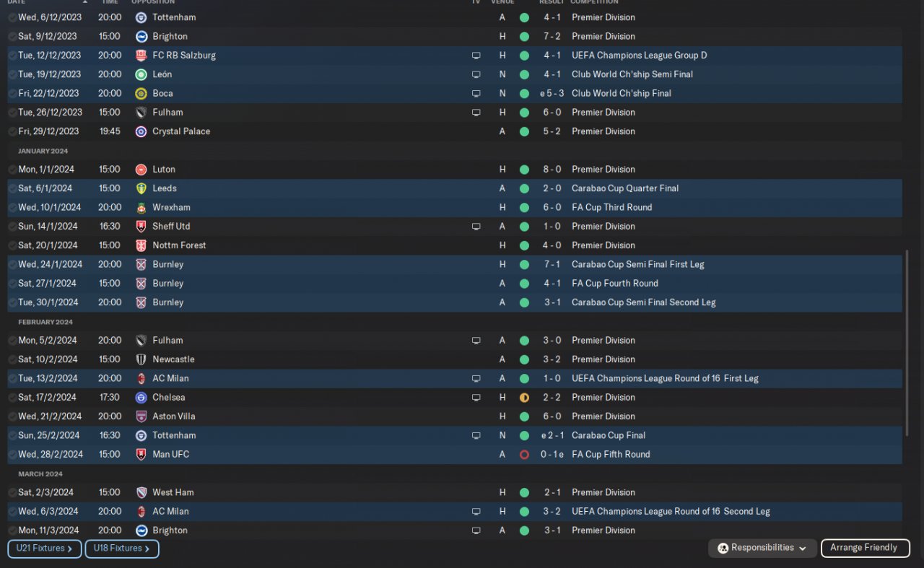Viewport: 924px width, 568px height.
Task: Click the Arrange Friendly button
Action: pyautogui.click(x=865, y=548)
